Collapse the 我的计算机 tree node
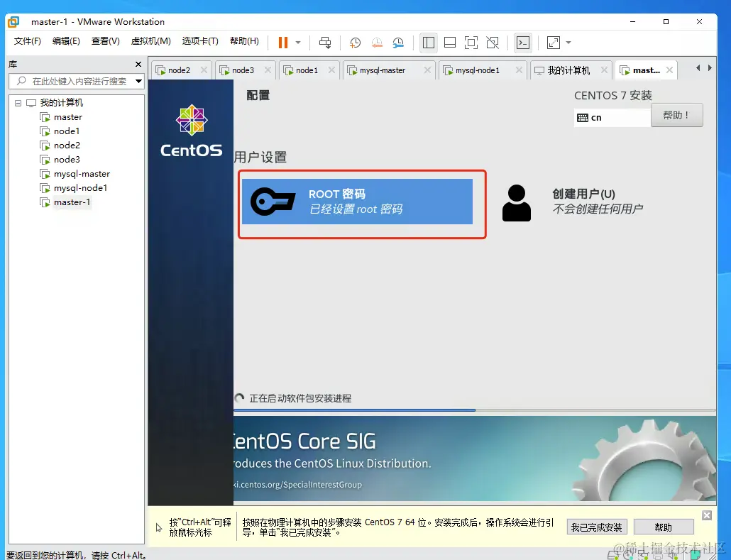This screenshot has width=731, height=560. click(18, 103)
